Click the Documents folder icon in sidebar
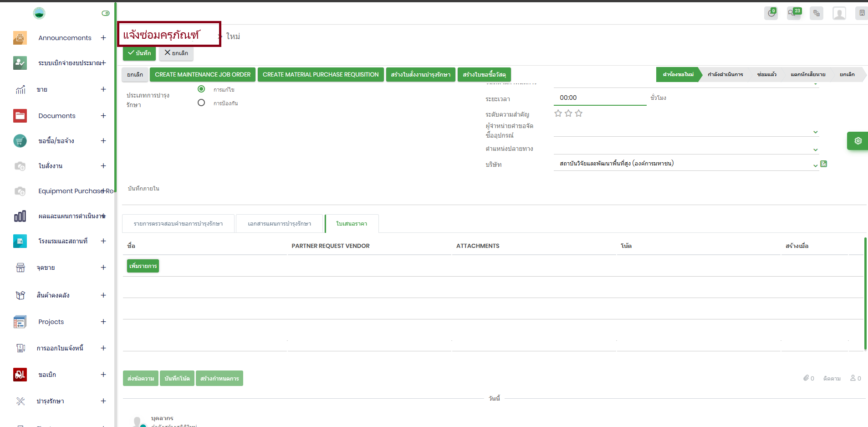The width and height of the screenshot is (868, 427). click(20, 116)
